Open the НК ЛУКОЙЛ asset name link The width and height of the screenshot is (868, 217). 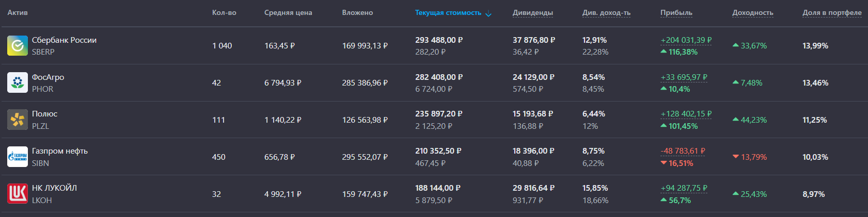(54, 188)
